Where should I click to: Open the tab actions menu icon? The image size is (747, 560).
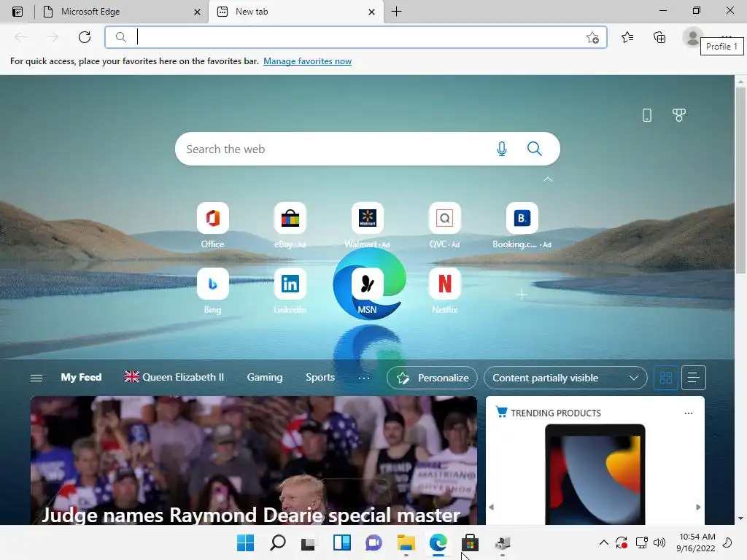tap(18, 12)
